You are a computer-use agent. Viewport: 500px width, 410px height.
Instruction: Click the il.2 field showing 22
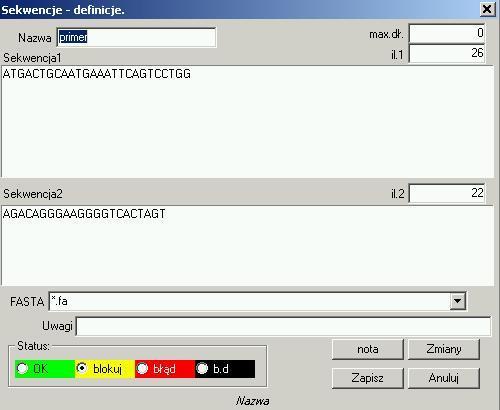447,193
